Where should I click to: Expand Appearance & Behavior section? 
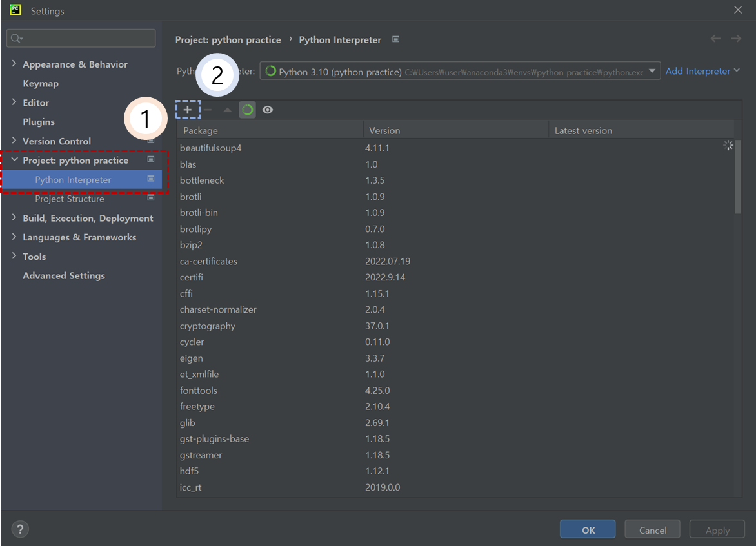pos(14,63)
